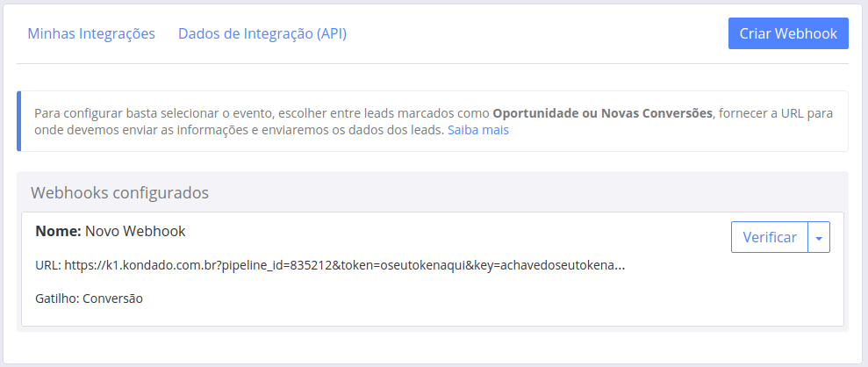Click the URL: label prefix
868x367 pixels.
pos(48,265)
